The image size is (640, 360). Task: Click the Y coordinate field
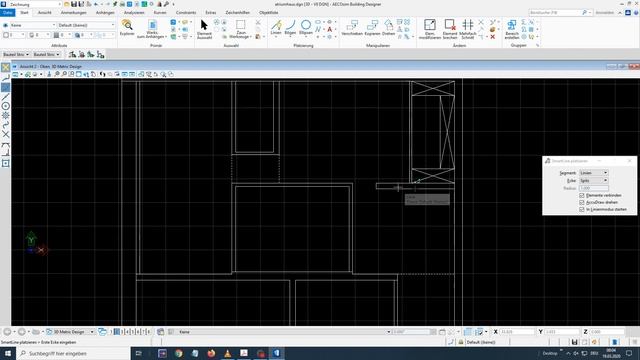562,332
